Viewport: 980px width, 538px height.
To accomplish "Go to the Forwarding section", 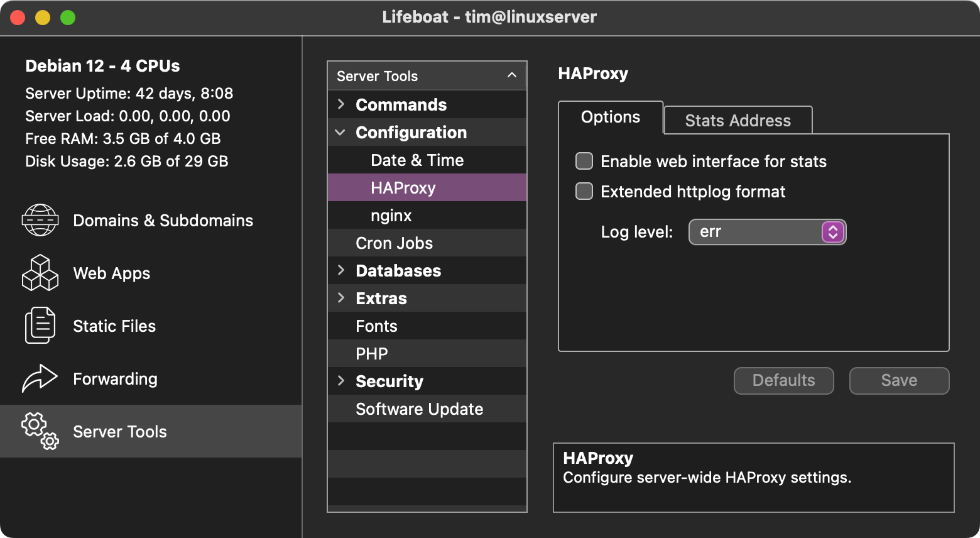I will pyautogui.click(x=151, y=378).
